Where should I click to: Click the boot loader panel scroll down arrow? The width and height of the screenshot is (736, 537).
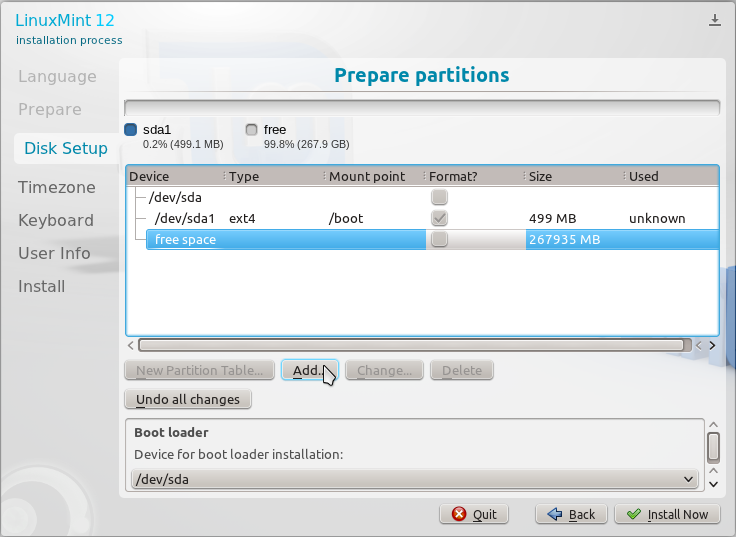(713, 481)
